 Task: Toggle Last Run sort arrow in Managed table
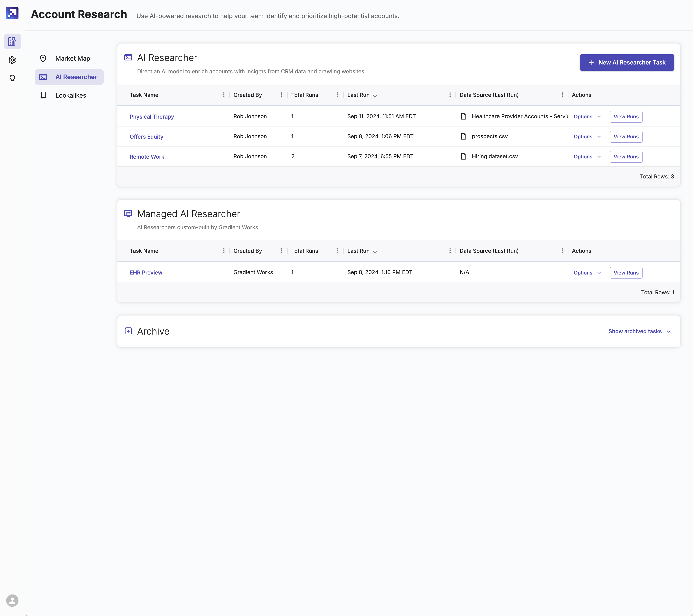[375, 251]
